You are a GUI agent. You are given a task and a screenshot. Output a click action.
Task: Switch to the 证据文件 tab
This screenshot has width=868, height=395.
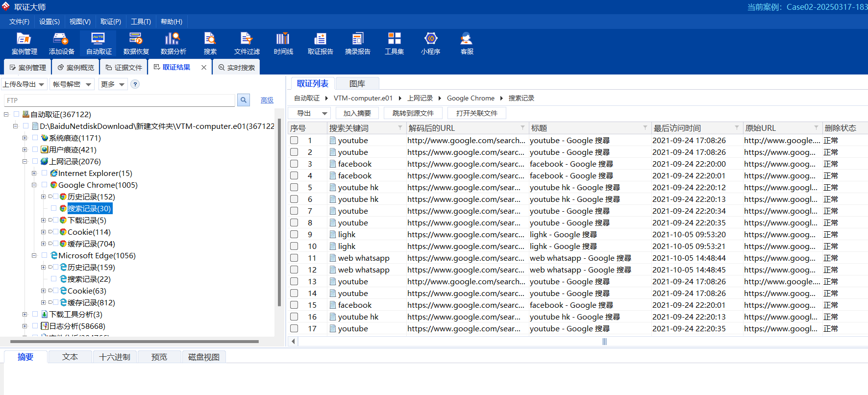click(x=124, y=68)
